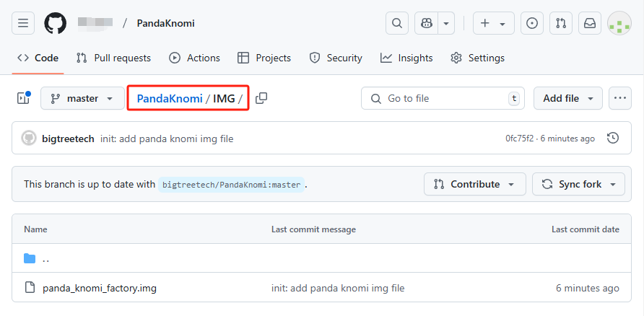This screenshot has height=316, width=644.
Task: Copy the file path icon
Action: click(x=261, y=98)
